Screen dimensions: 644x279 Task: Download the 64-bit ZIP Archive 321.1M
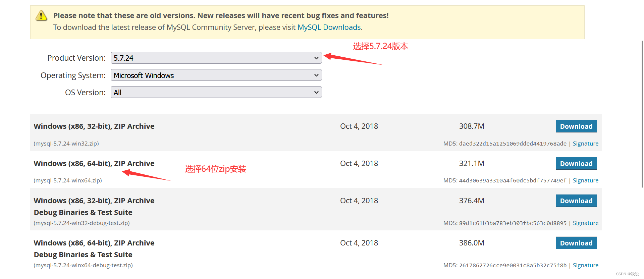(576, 164)
